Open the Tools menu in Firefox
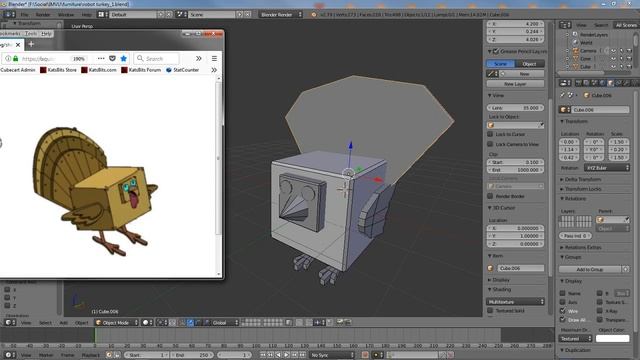This screenshot has width=640, height=360. point(31,33)
